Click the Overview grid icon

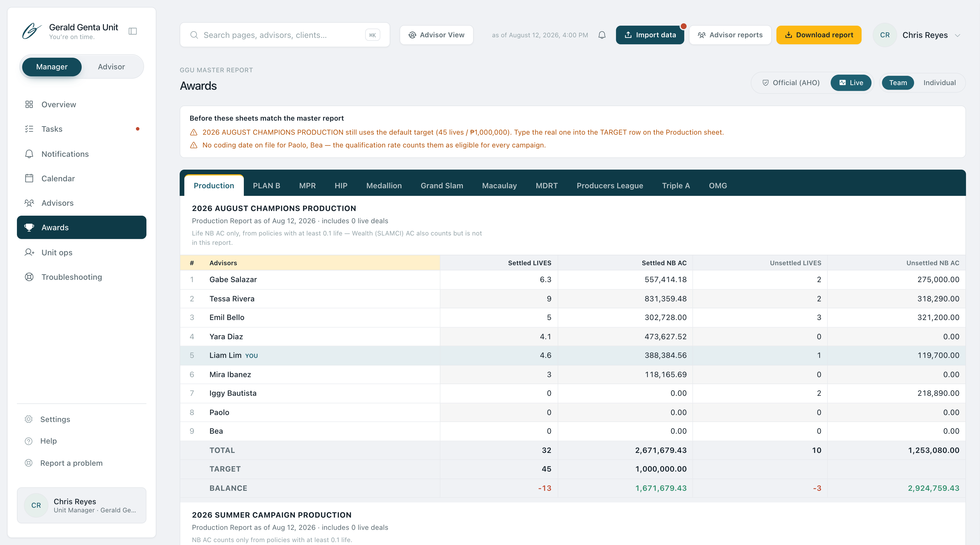(29, 104)
